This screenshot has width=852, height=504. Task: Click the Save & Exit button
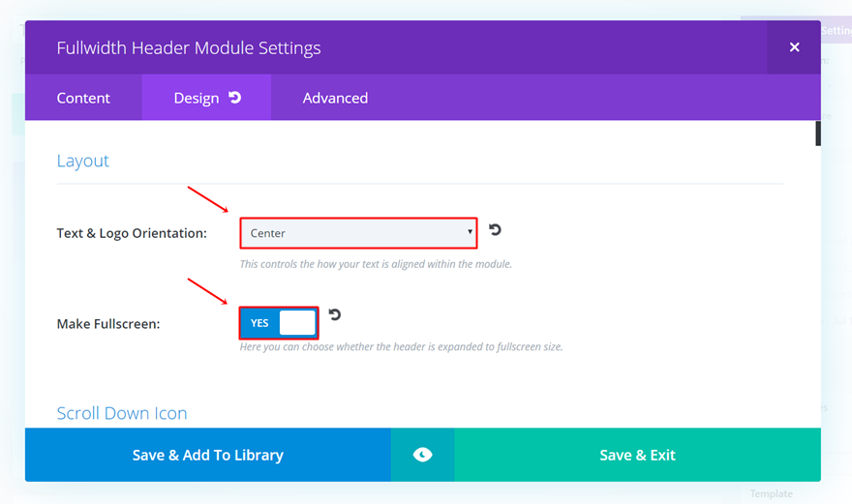click(637, 455)
